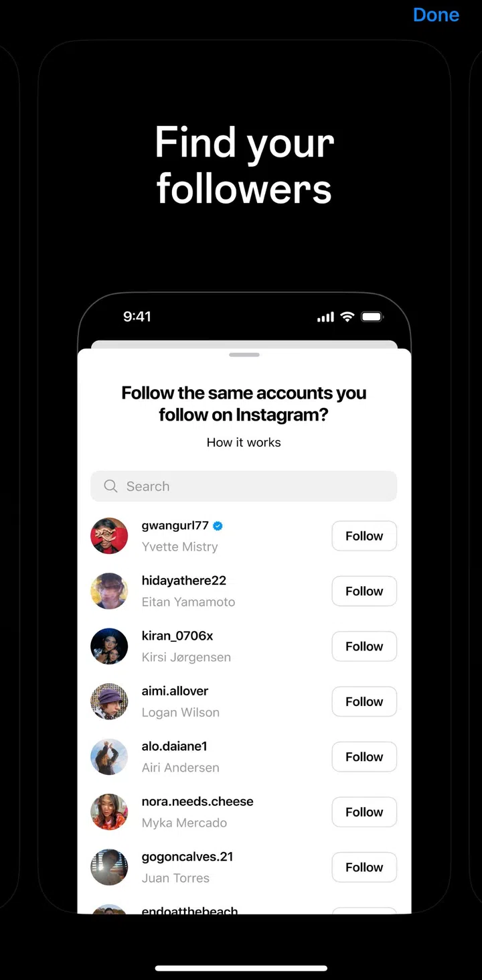Follow kiran_0706x

[x=364, y=646]
